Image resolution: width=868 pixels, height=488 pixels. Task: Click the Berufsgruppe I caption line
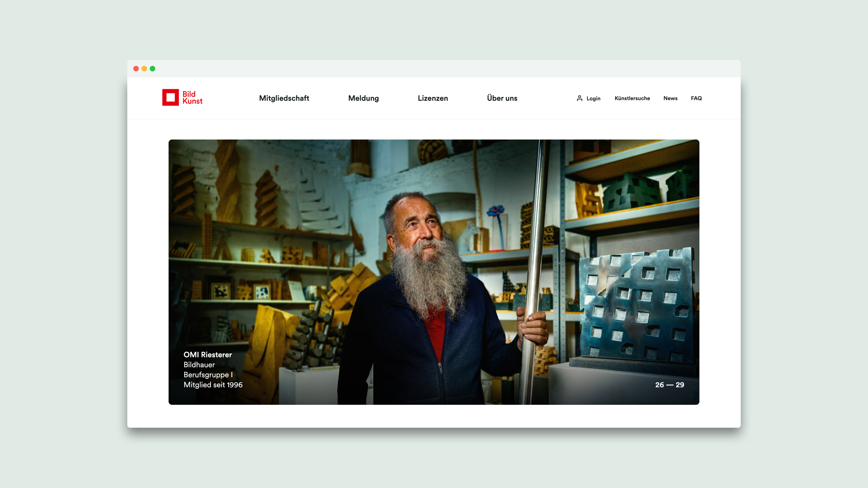208,375
